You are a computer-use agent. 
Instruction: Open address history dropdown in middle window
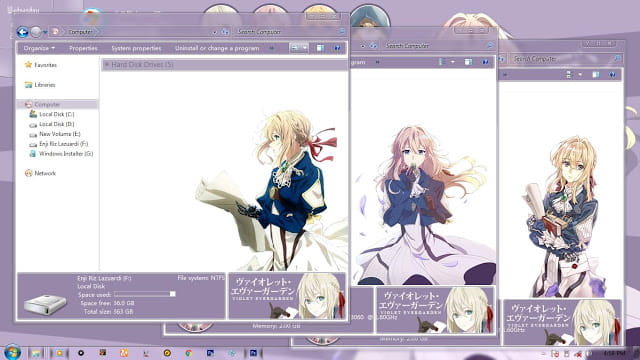(362, 46)
